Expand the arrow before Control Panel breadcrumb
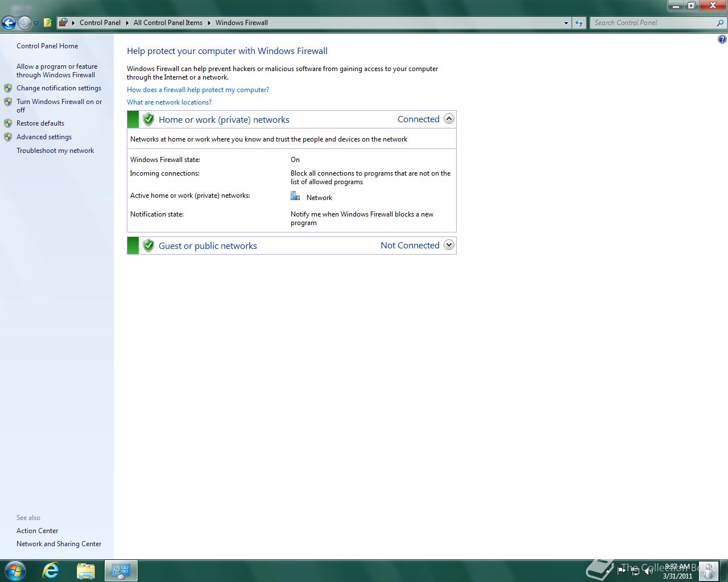The width and height of the screenshot is (728, 582). pyautogui.click(x=73, y=23)
